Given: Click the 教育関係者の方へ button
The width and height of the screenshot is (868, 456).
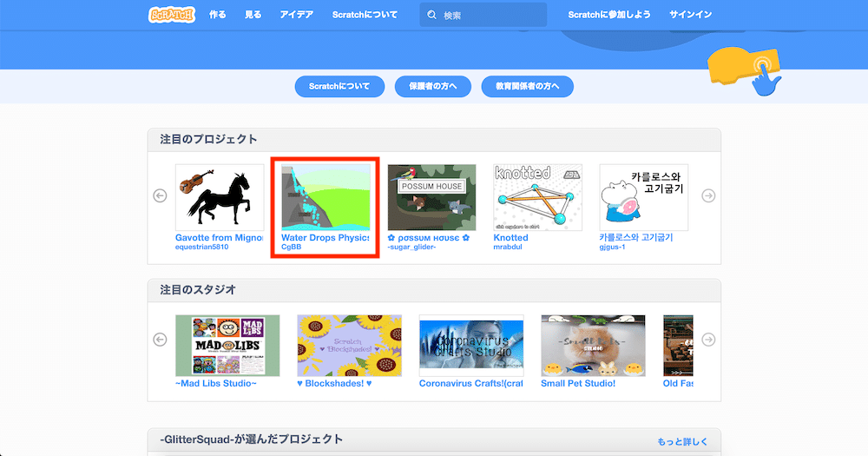Looking at the screenshot, I should (x=527, y=87).
